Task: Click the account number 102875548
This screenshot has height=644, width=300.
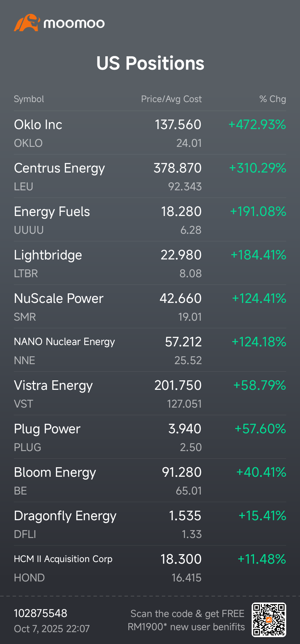Action: [x=40, y=613]
